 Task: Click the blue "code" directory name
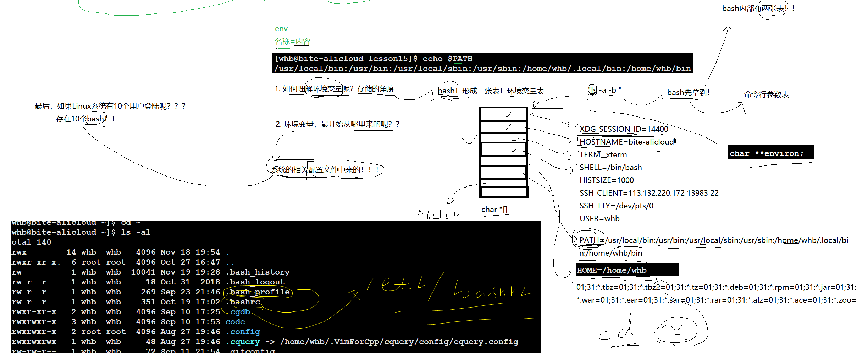[235, 322]
